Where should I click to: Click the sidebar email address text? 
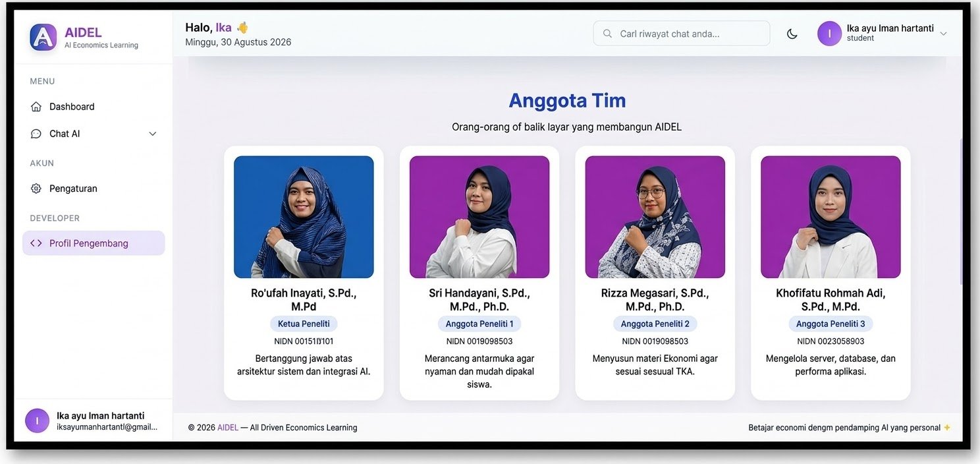coord(107,427)
